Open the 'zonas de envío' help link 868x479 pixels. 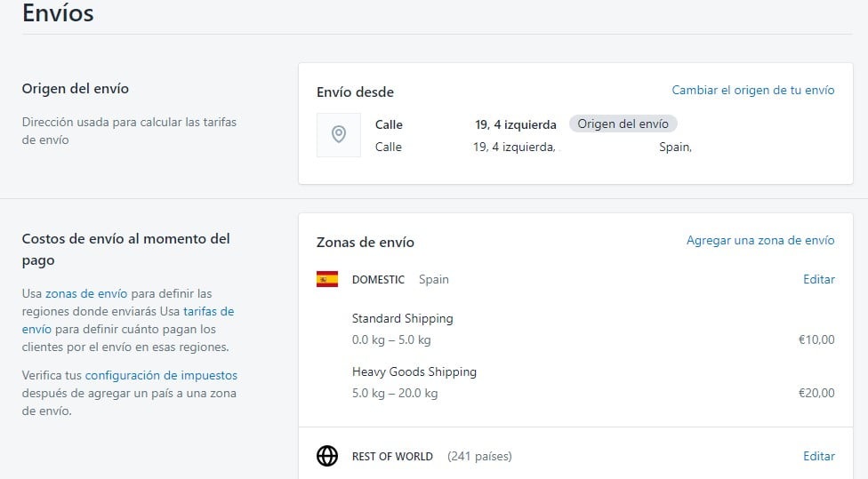[86, 293]
